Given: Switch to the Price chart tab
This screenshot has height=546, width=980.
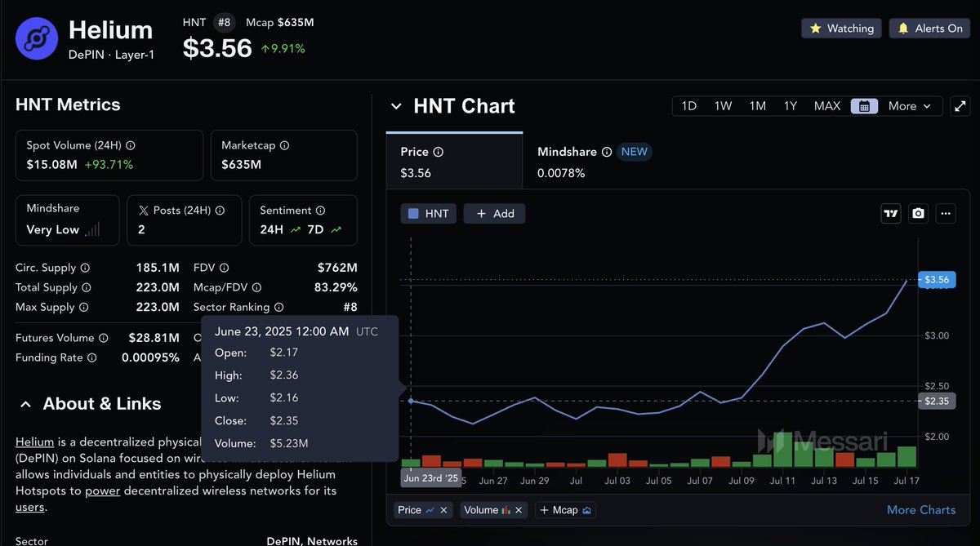Looking at the screenshot, I should point(454,161).
